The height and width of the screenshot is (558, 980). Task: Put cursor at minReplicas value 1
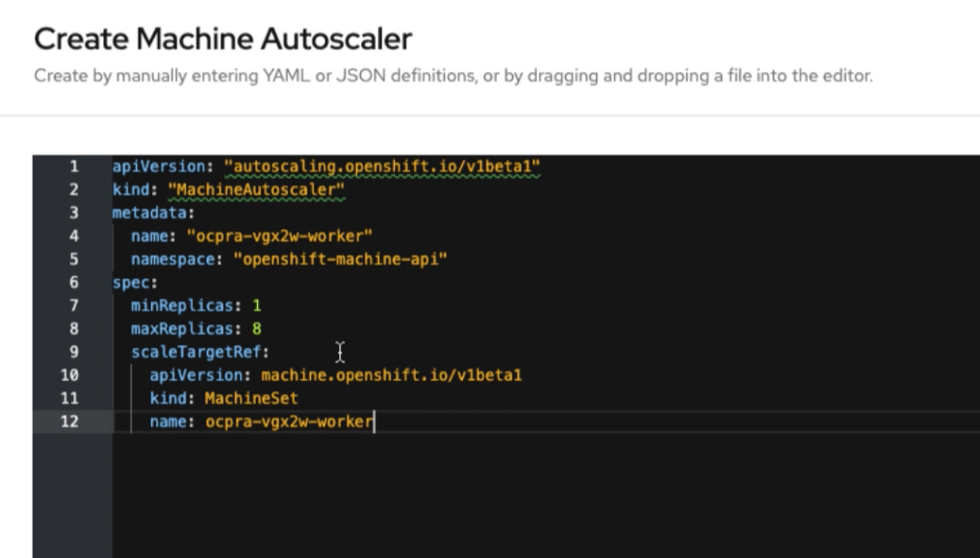256,306
